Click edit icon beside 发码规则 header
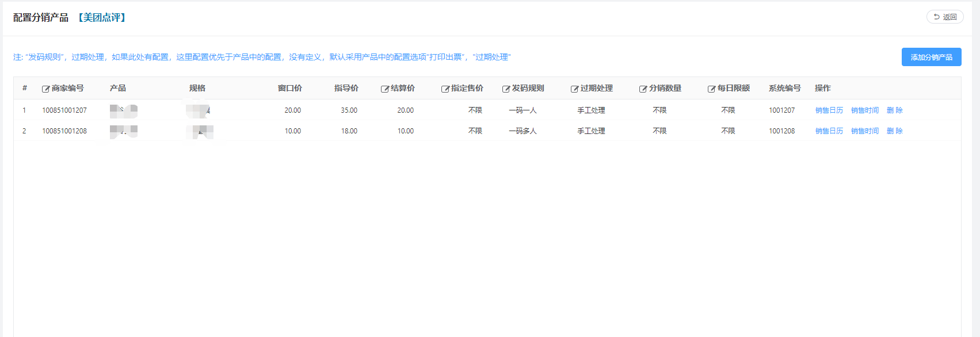 click(506, 89)
